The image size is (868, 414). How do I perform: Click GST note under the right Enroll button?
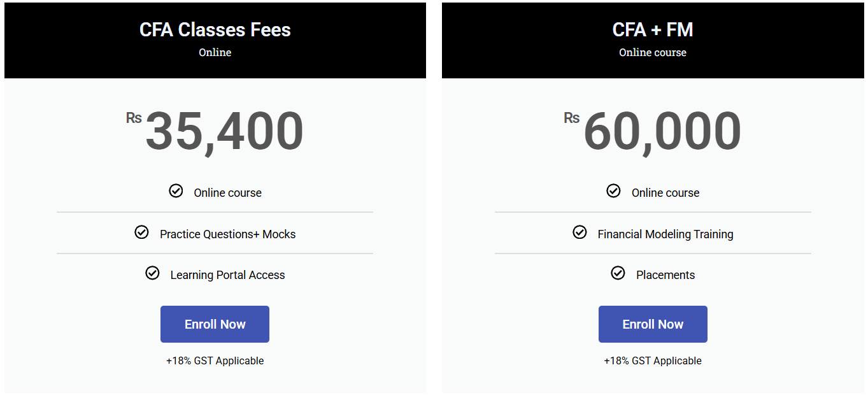coord(653,360)
